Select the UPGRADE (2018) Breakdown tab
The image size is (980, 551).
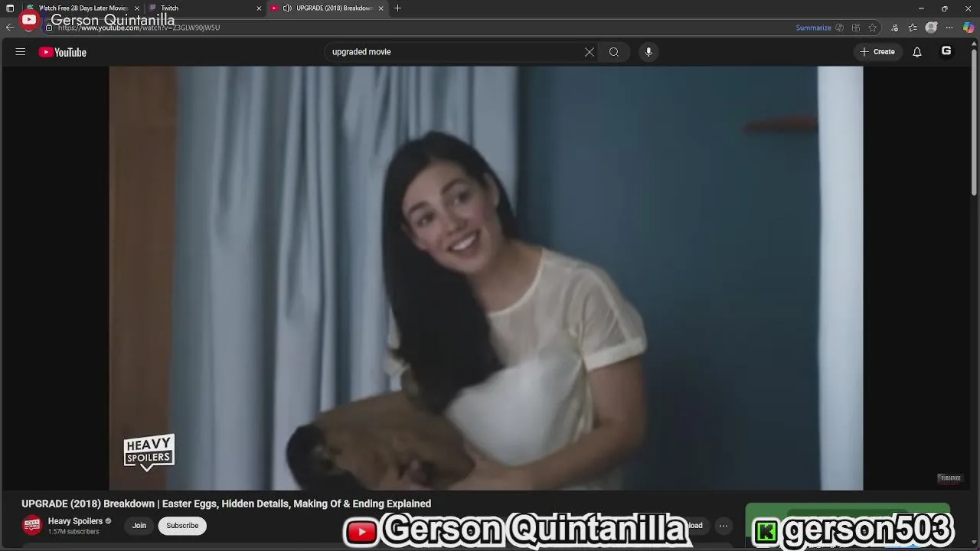(x=328, y=8)
